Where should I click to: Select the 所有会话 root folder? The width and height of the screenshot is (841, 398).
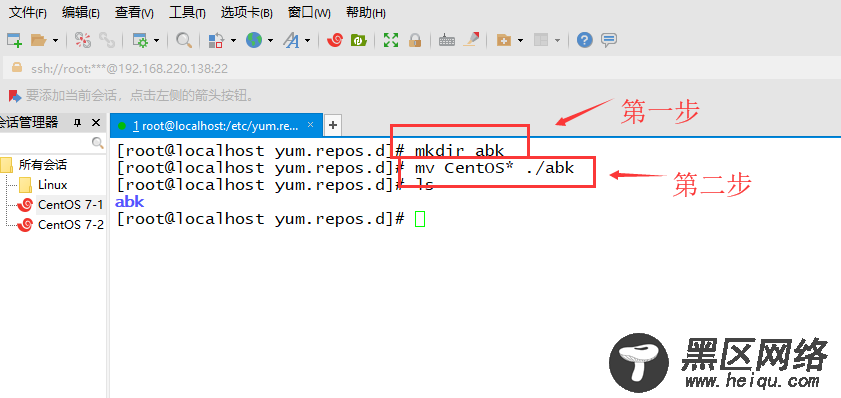43,165
